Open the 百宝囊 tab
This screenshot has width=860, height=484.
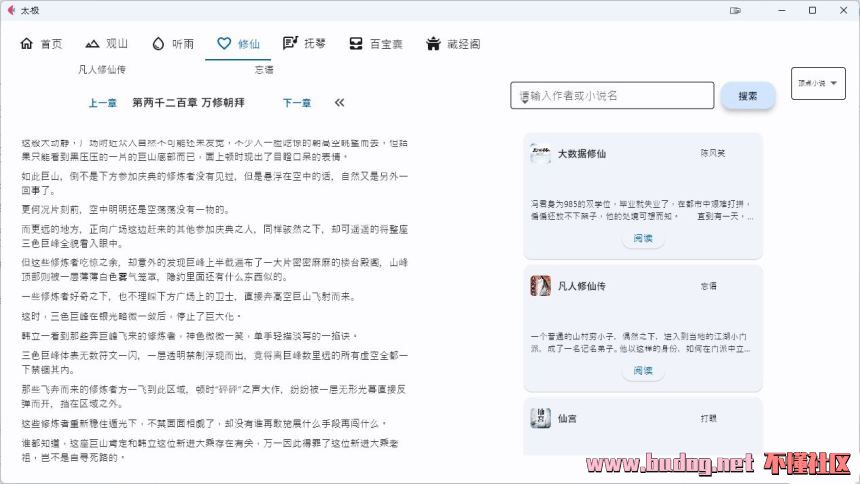click(376, 44)
